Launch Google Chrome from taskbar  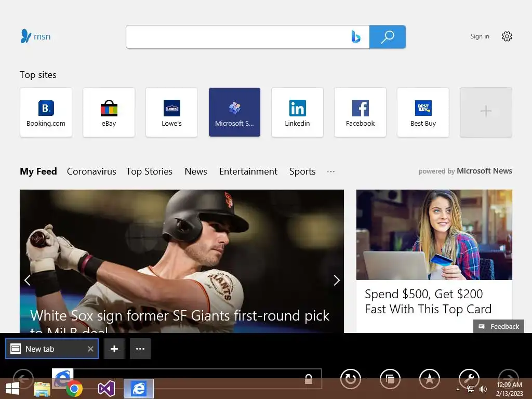click(74, 389)
